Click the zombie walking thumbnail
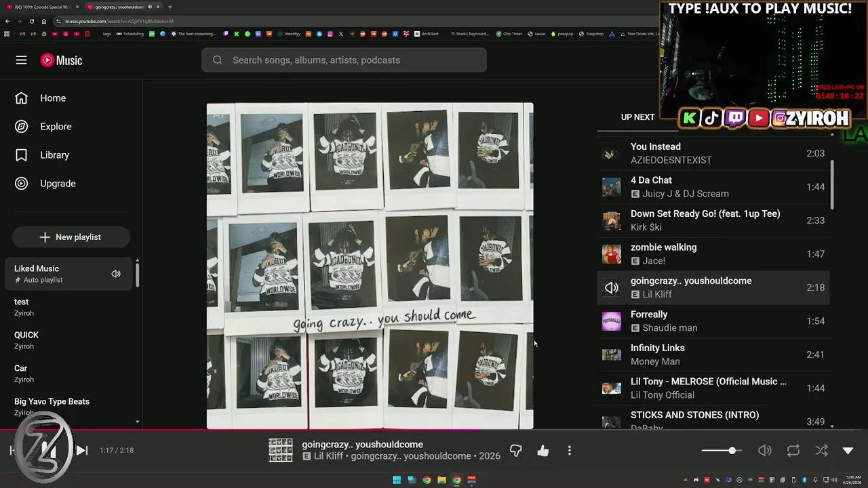 (612, 254)
